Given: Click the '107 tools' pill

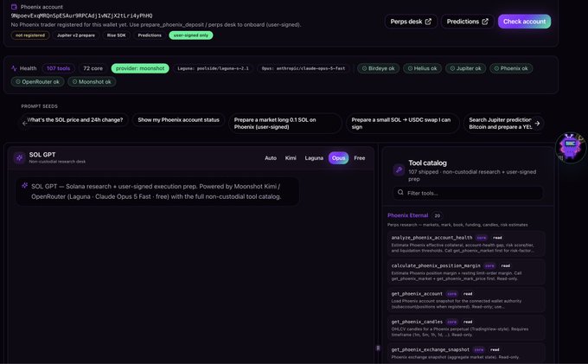Looking at the screenshot, I should click(58, 68).
